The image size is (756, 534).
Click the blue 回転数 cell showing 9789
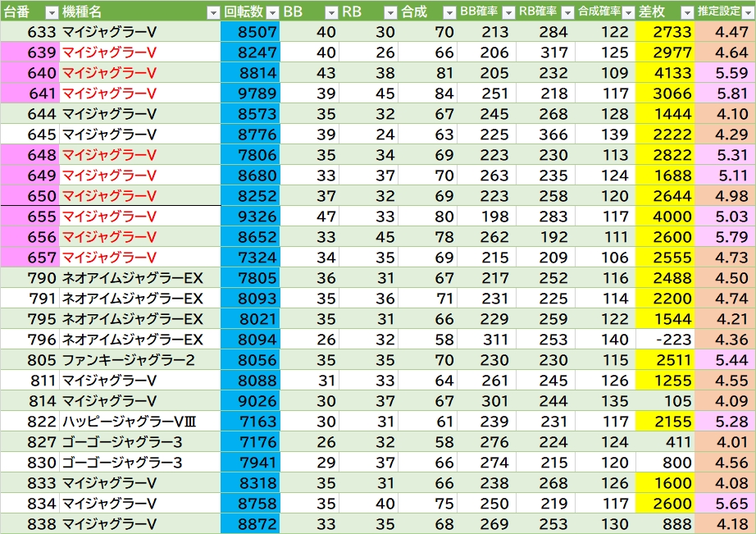(250, 94)
